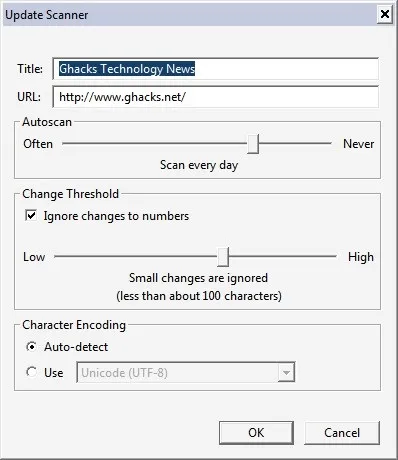Close the Update Scanner dialog

pos(385,14)
